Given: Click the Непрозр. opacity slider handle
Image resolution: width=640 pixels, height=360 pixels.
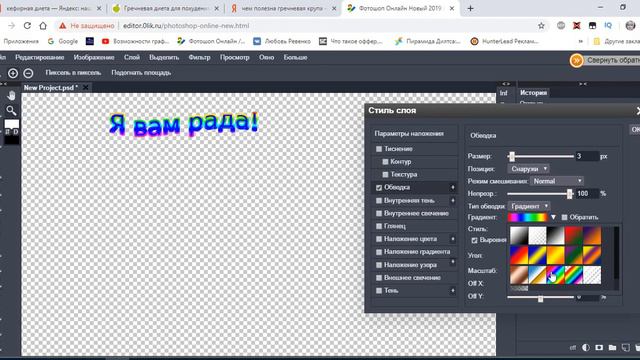Looking at the screenshot, I should click(569, 193).
